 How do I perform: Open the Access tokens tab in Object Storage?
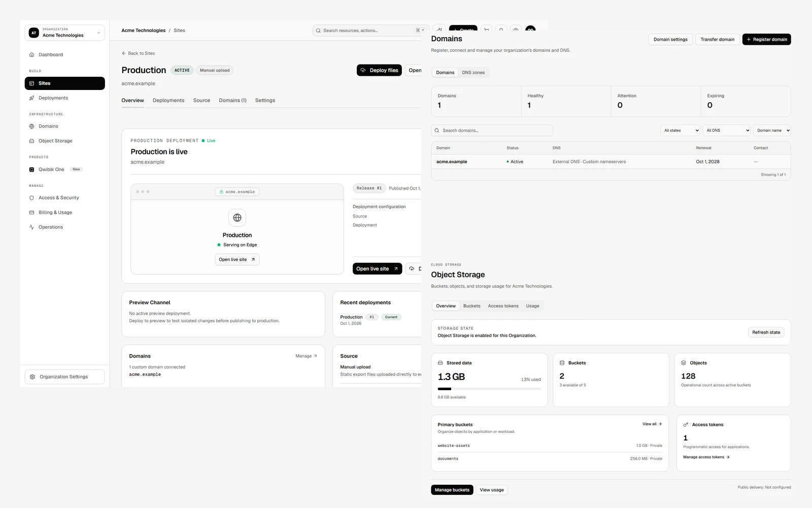[x=503, y=306]
